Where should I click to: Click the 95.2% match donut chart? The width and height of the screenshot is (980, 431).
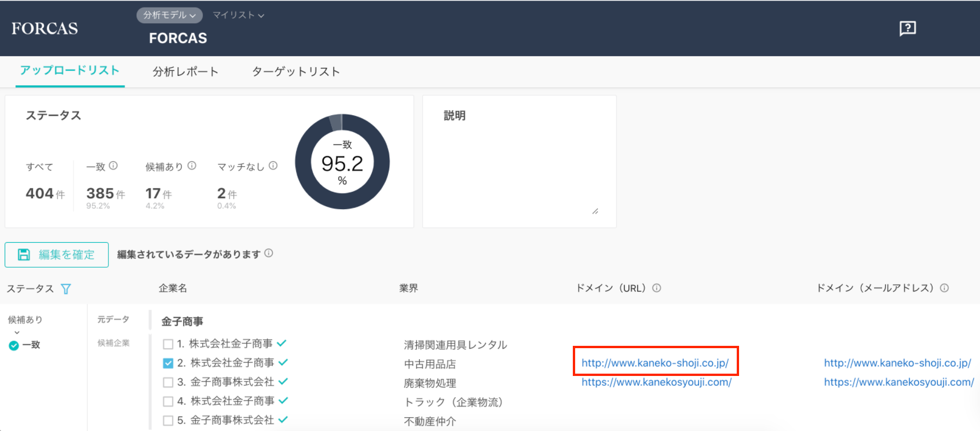click(342, 162)
